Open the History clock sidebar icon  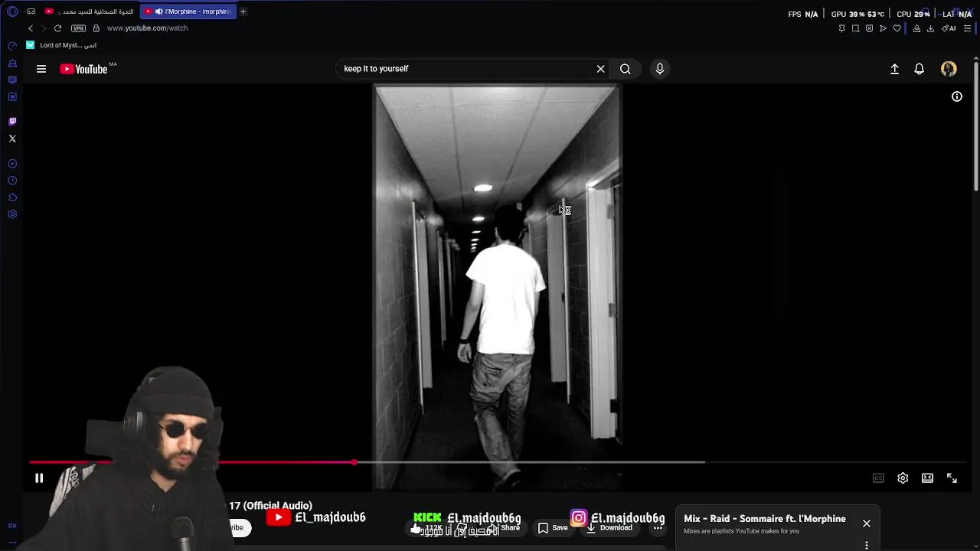click(12, 181)
